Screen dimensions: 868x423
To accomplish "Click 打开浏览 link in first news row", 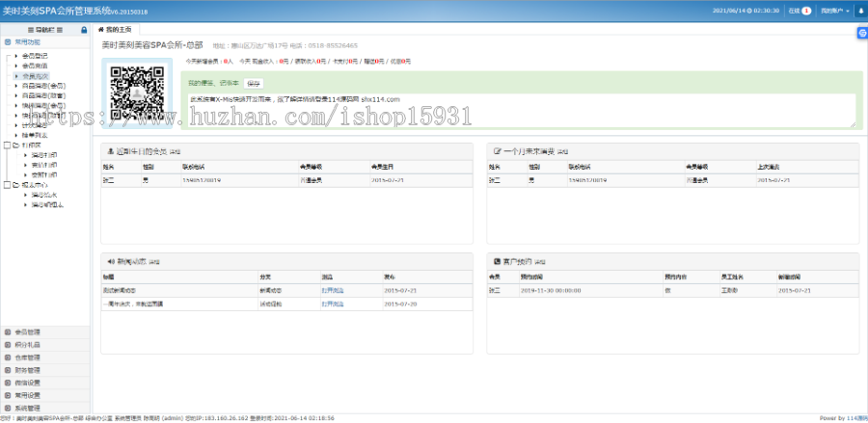I will tap(333, 289).
